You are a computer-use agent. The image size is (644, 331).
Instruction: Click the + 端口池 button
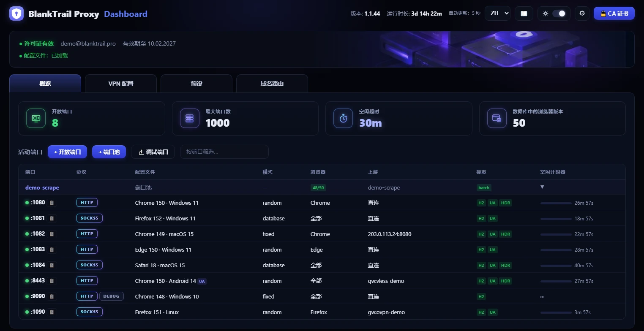[109, 152]
